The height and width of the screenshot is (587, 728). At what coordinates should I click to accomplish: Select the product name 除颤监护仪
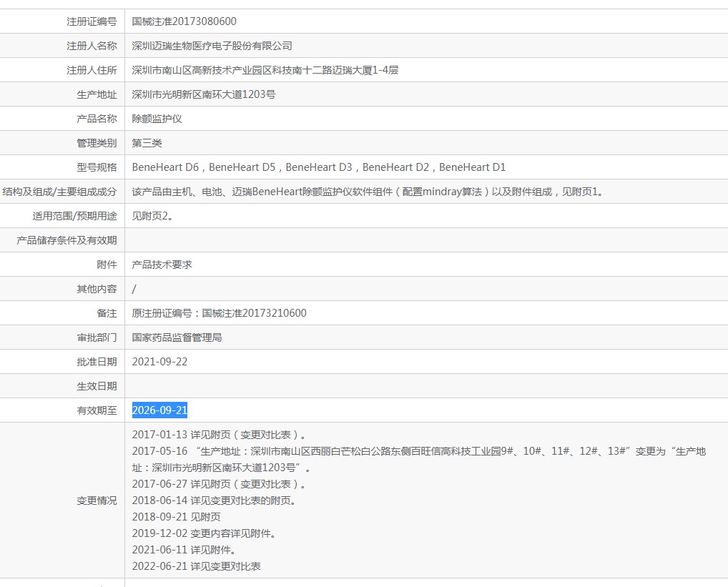(157, 119)
